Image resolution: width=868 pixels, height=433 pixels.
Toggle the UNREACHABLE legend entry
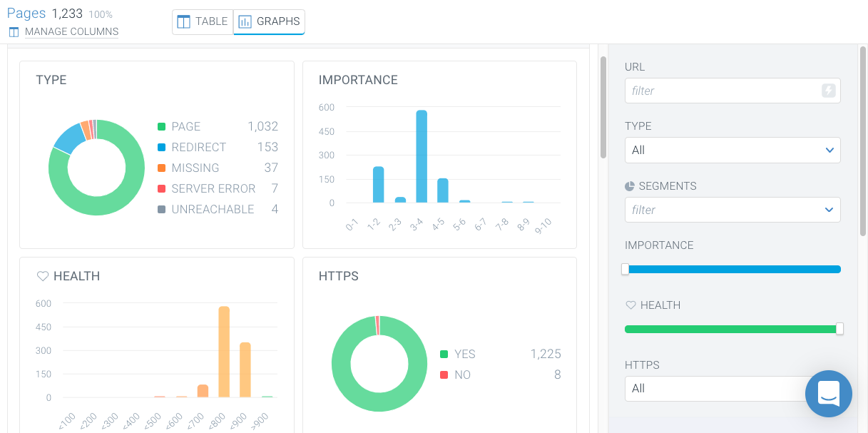point(218,209)
